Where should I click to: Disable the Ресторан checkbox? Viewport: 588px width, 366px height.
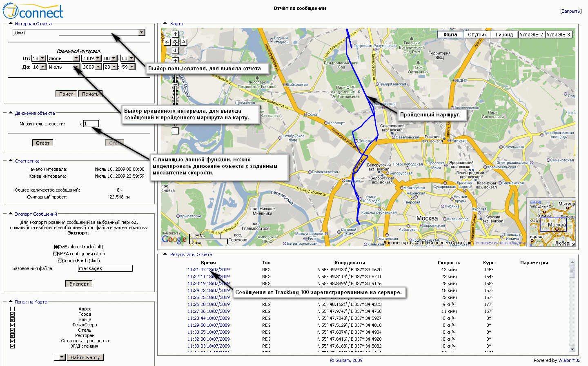(x=12, y=336)
